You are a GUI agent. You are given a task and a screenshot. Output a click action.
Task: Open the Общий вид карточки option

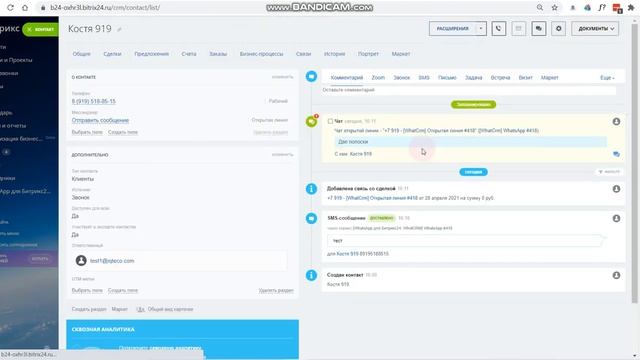170,309
